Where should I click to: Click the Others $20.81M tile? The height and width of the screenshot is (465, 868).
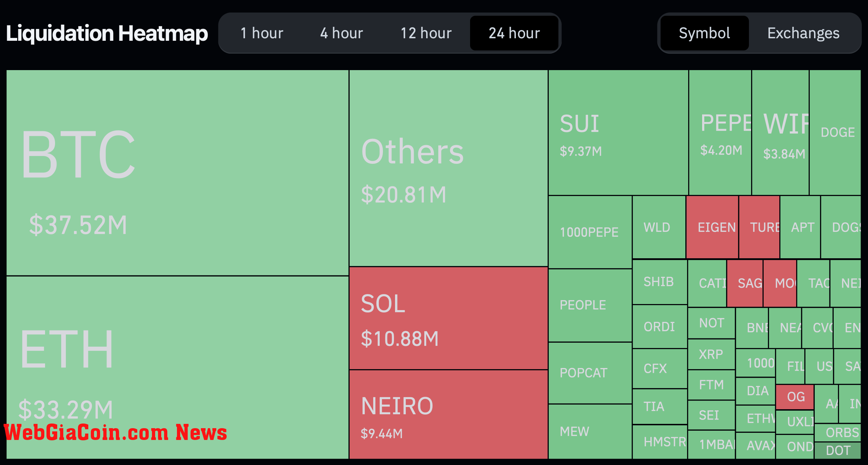[448, 168]
